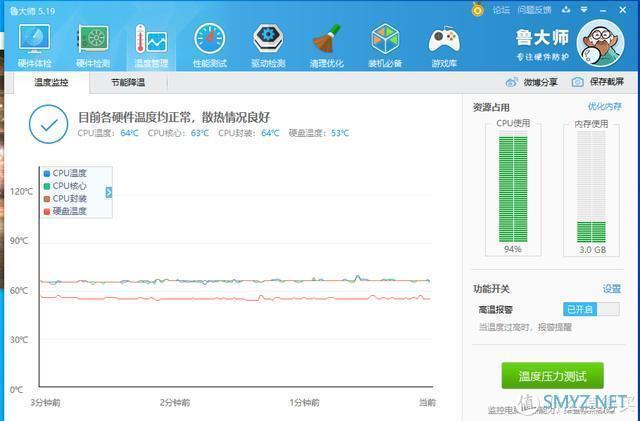The image size is (640, 421).
Task: Click the checkmark status circle
Action: click(x=49, y=124)
